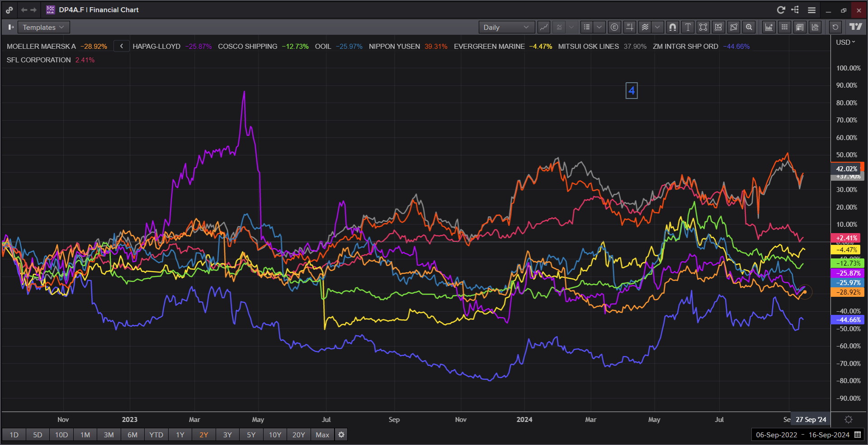Viewport: 868px width, 445px height.
Task: Toggle the crosshair cursor tool
Action: tap(629, 27)
